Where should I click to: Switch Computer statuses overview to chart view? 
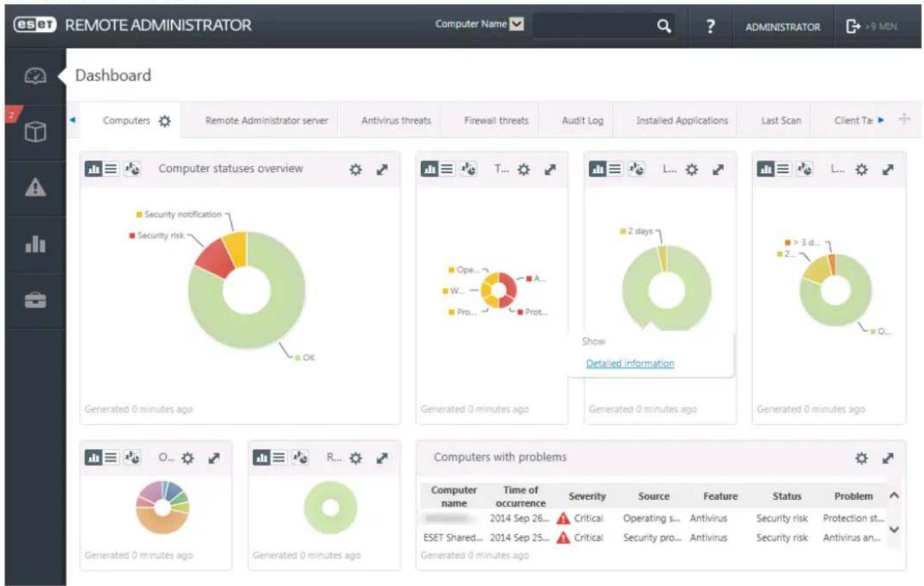click(x=93, y=169)
